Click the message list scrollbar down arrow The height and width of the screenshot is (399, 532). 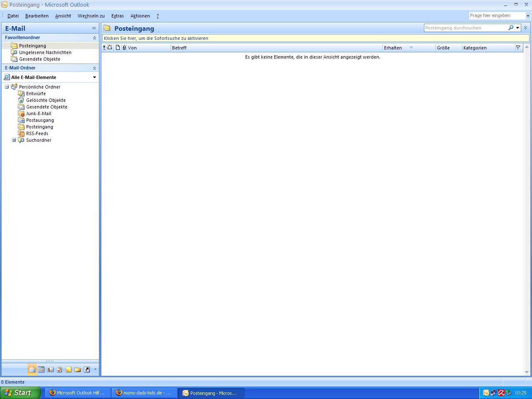[x=527, y=372]
